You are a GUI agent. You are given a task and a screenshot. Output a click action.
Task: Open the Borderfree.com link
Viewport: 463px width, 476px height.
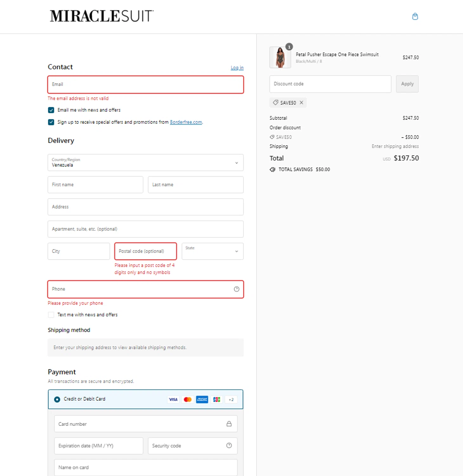click(186, 122)
